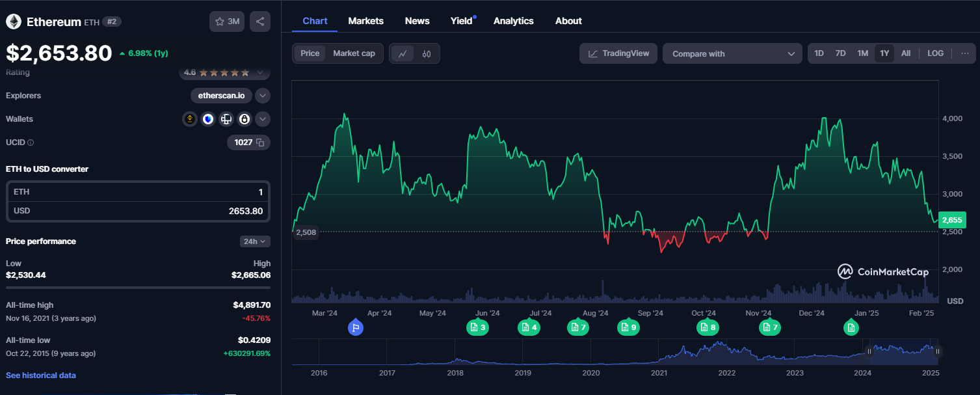Switch chart to Market cap
The image size is (980, 395).
(354, 53)
